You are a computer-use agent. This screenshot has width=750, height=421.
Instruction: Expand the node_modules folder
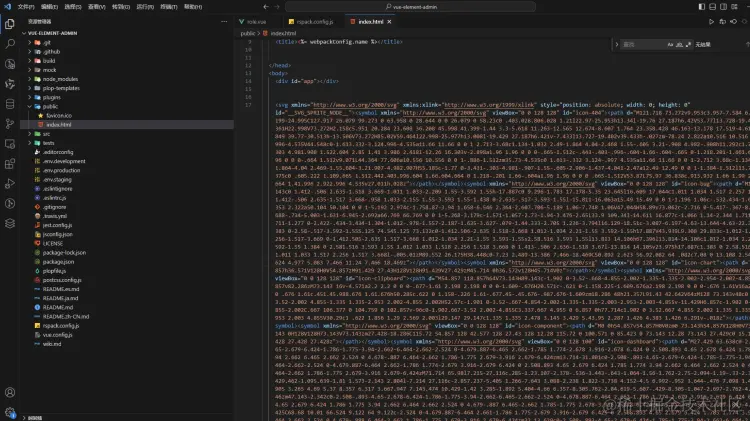pos(127,79)
